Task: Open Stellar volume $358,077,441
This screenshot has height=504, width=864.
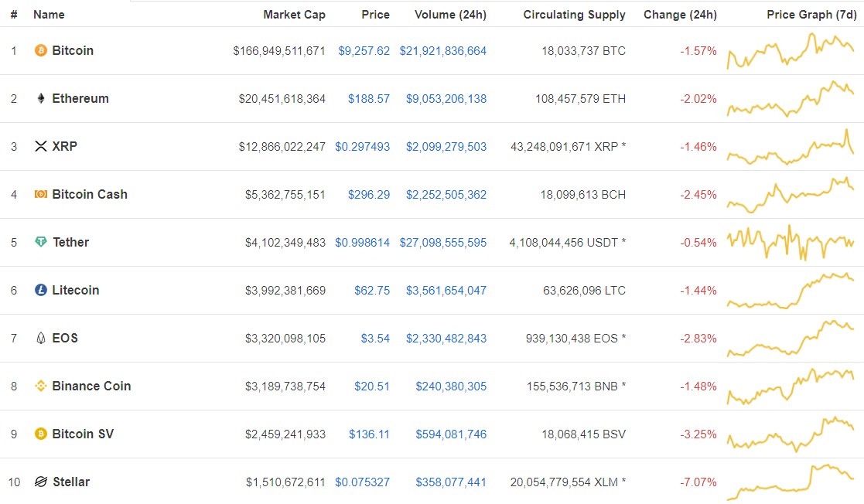Action: 451,482
